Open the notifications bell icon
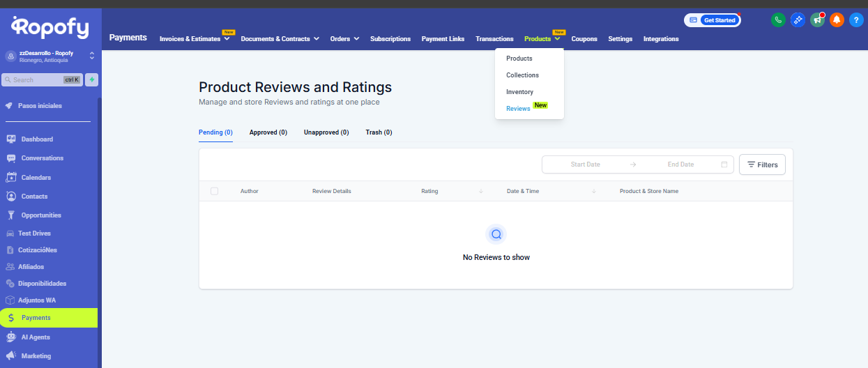The height and width of the screenshot is (368, 868). pos(837,20)
